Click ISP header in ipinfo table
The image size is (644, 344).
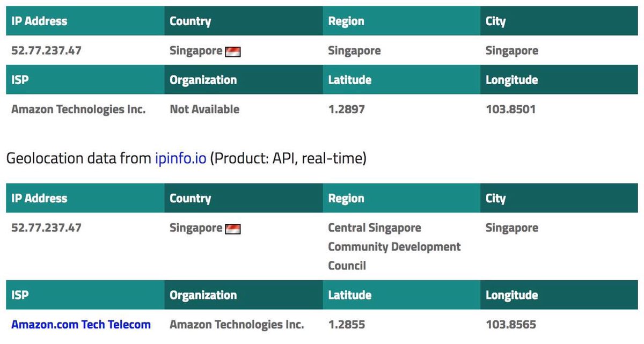(85, 295)
